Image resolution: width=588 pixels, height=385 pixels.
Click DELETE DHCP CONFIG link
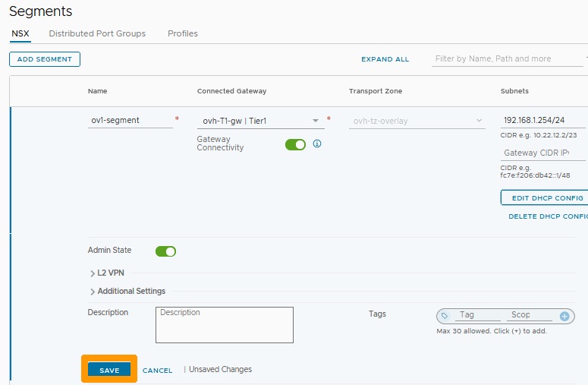(x=549, y=216)
